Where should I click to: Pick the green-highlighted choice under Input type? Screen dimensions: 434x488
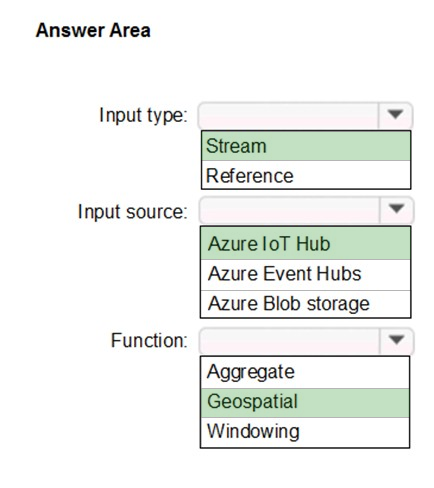306,146
